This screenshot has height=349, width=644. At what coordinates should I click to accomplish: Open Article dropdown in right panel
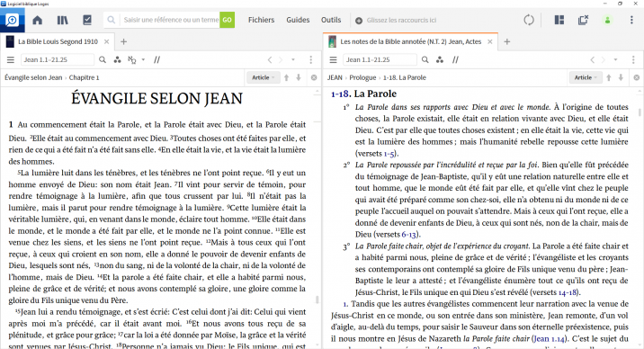[x=586, y=77]
